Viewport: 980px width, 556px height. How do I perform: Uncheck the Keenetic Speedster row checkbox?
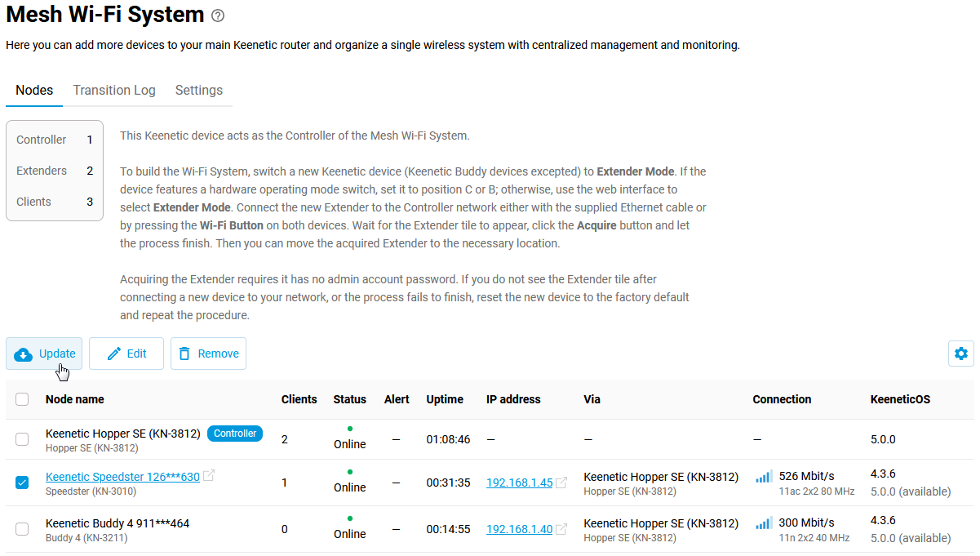tap(22, 483)
